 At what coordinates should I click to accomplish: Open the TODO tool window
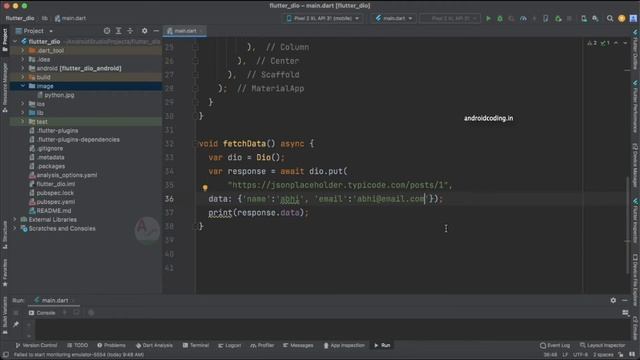point(78,345)
